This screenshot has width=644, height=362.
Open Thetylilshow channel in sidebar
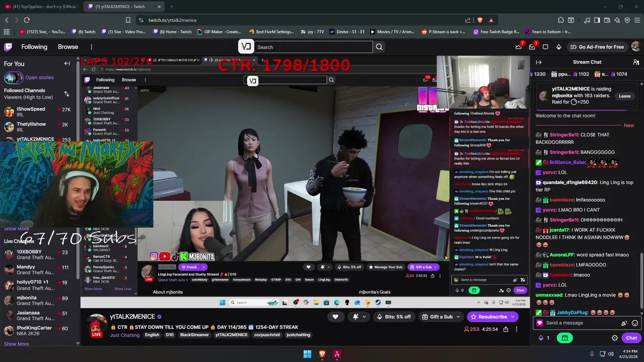[38, 127]
